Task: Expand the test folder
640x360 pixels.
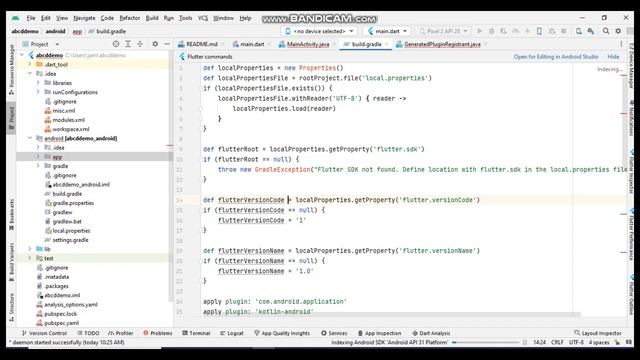Action: click(x=30, y=258)
